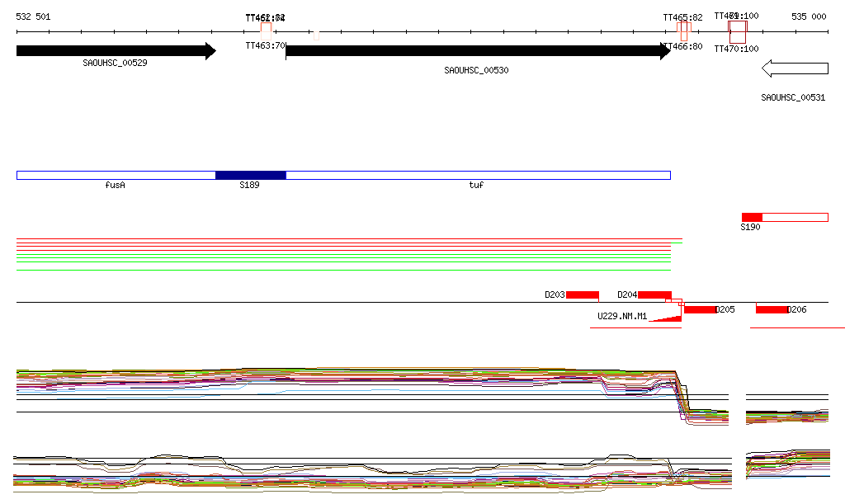
Task: Click the TT463:70 terminator box
Action: click(x=266, y=27)
